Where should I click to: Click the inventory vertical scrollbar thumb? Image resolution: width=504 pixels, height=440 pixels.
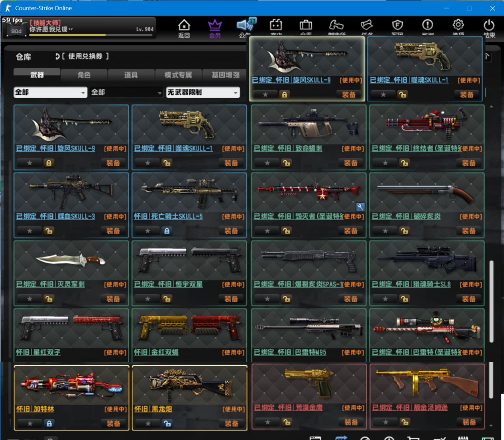[x=491, y=302]
